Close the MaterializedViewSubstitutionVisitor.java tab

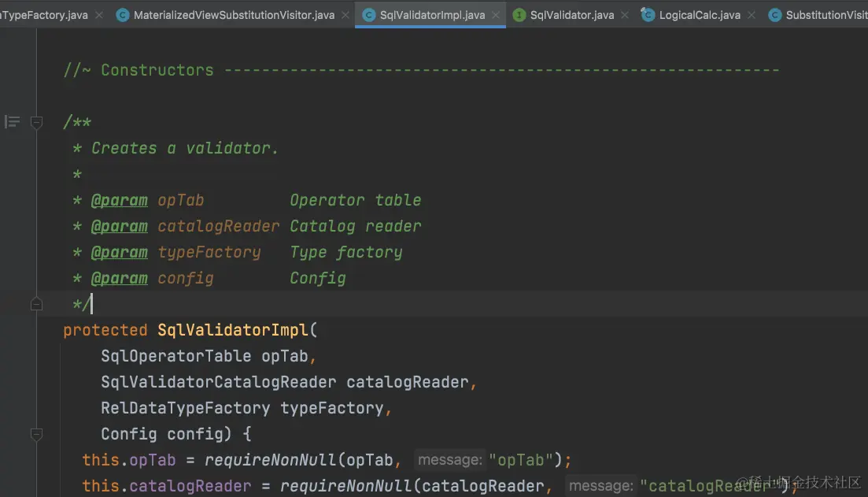pyautogui.click(x=345, y=15)
